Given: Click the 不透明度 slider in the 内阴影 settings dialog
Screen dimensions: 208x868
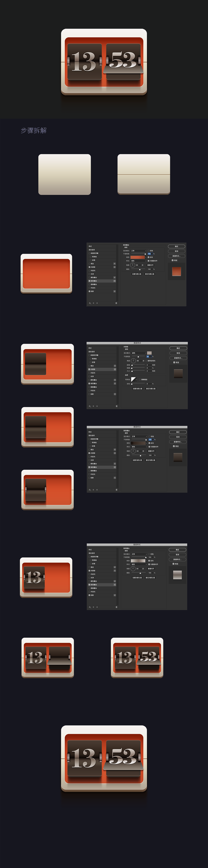Looking at the screenshot, I should [139, 357].
